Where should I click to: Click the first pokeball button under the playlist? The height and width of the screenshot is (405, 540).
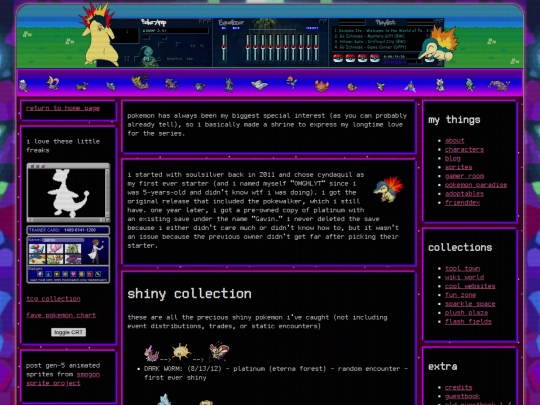(338, 58)
